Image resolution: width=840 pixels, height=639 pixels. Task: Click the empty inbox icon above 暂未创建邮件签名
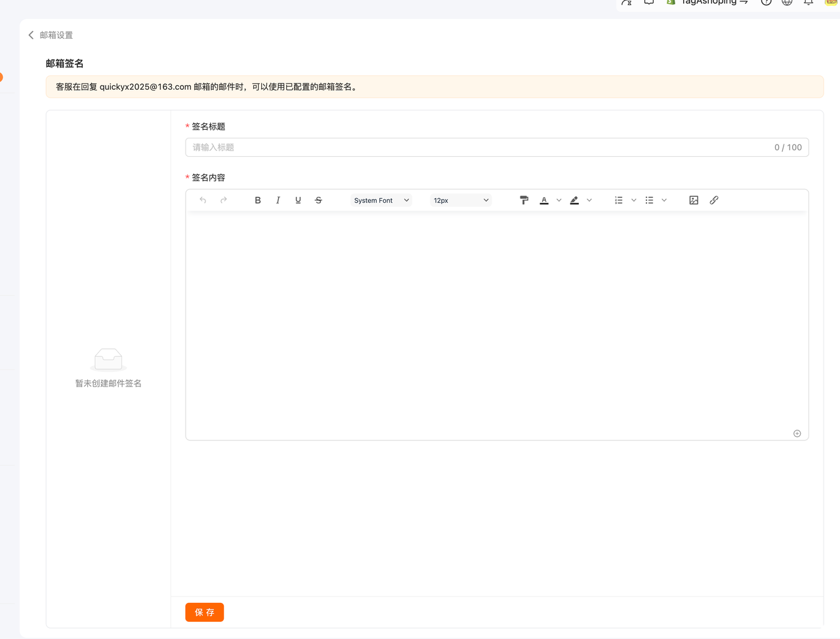(108, 360)
